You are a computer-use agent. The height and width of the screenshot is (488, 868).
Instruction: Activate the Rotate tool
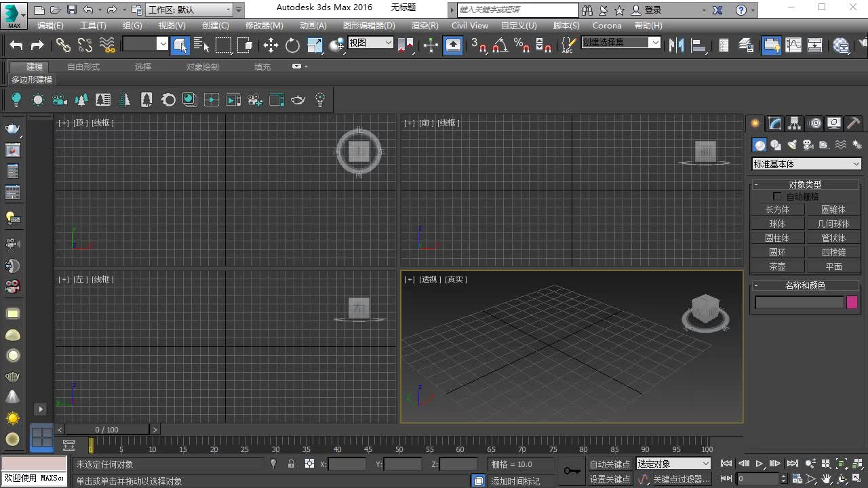point(292,45)
